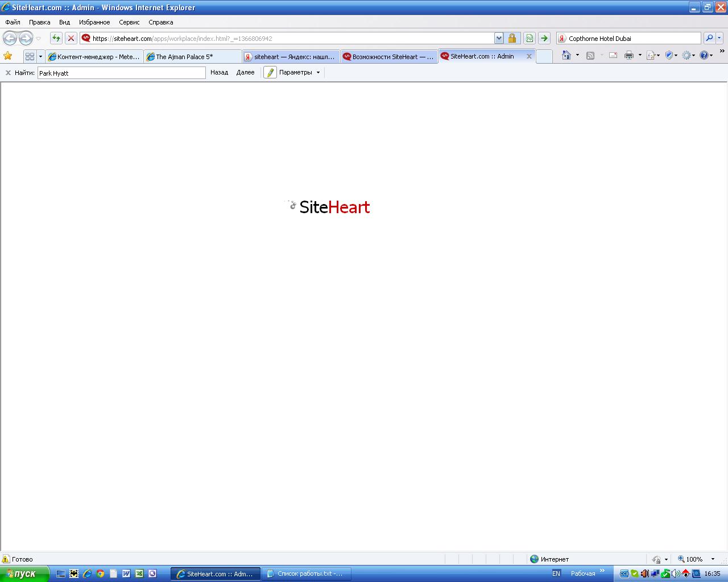Viewport: 728px width, 582px height.
Task: Open the Правка menu
Action: (x=39, y=22)
